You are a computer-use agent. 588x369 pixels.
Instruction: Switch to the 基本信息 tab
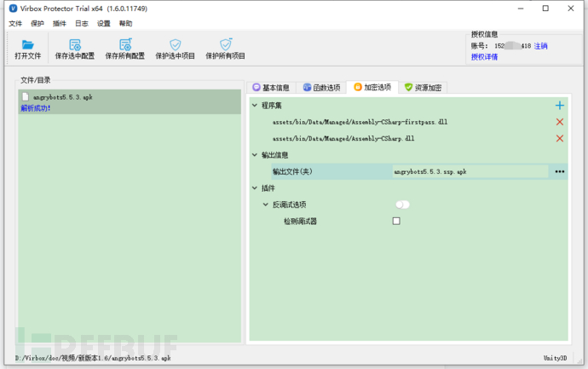(x=271, y=88)
